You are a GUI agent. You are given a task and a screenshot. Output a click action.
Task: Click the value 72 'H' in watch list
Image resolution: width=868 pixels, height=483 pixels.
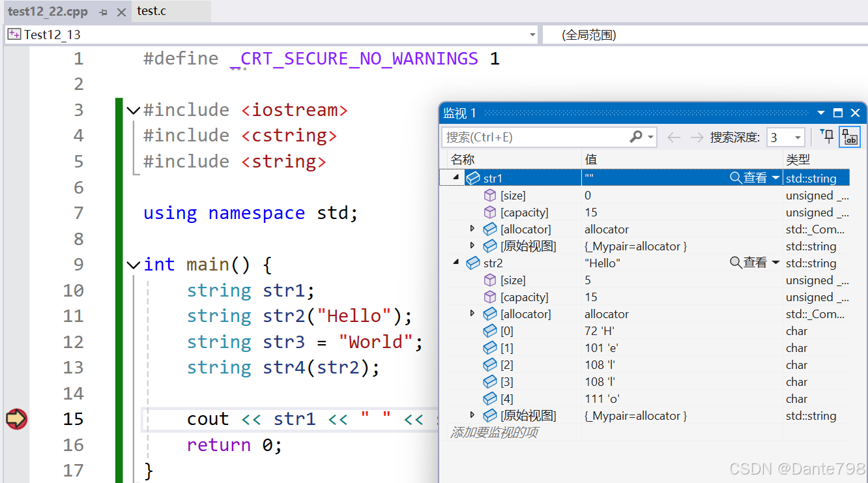[598, 330]
